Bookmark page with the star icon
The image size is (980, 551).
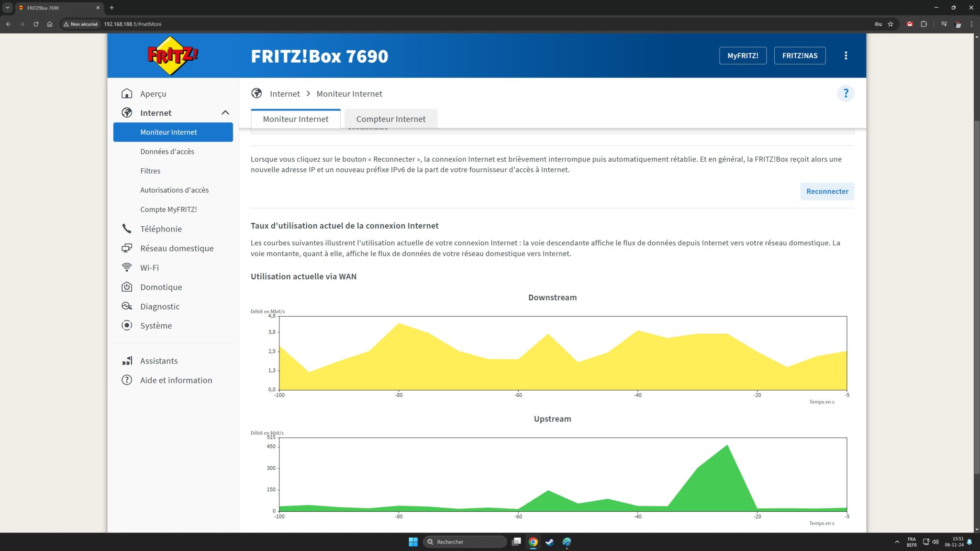coord(891,24)
